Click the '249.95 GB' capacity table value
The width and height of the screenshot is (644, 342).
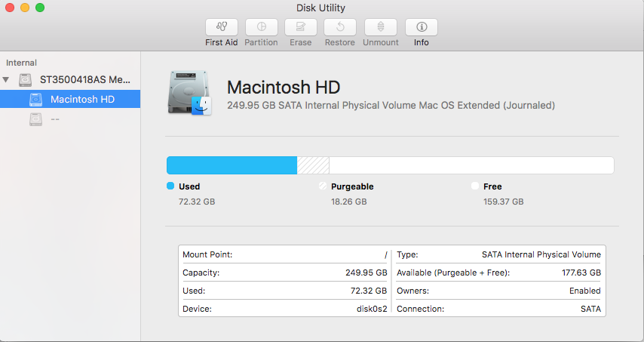(x=366, y=273)
